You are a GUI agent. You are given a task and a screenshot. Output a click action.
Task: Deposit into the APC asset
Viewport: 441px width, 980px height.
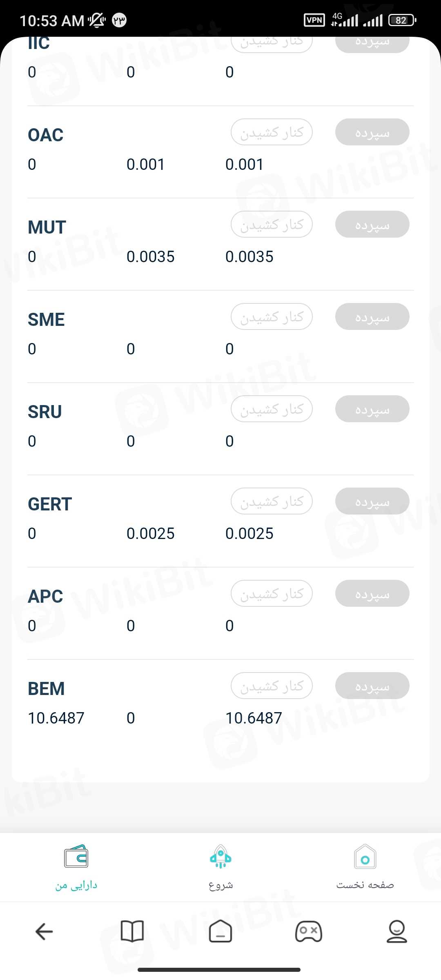click(372, 594)
